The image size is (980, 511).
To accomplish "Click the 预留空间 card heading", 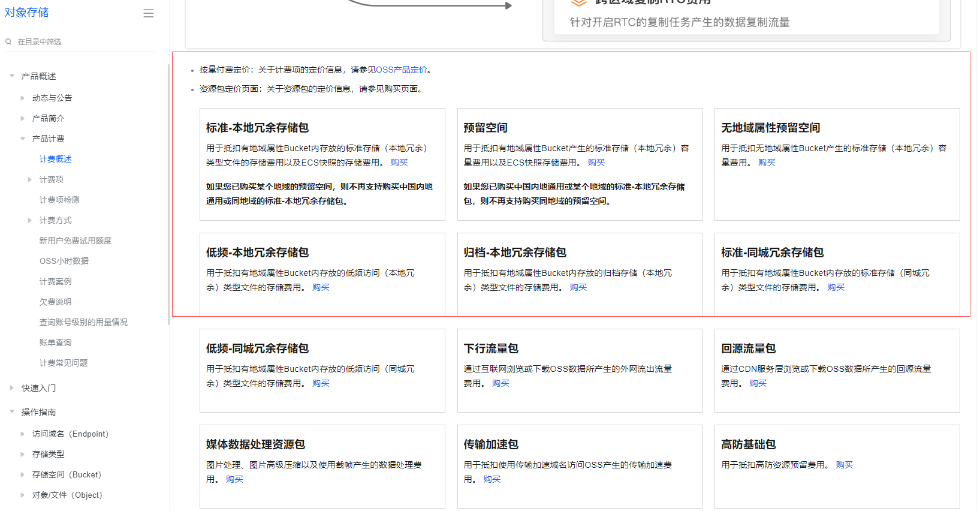I will (486, 128).
